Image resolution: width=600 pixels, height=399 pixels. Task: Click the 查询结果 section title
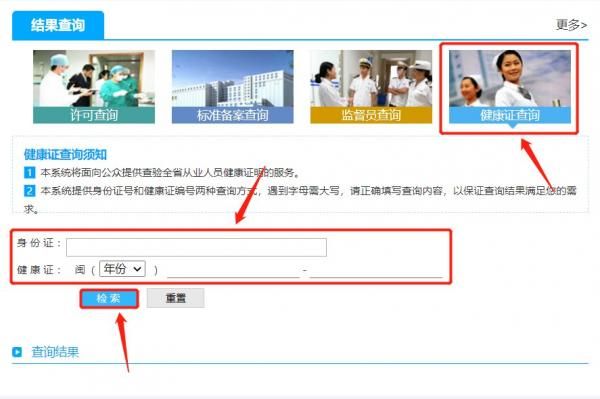(55, 352)
